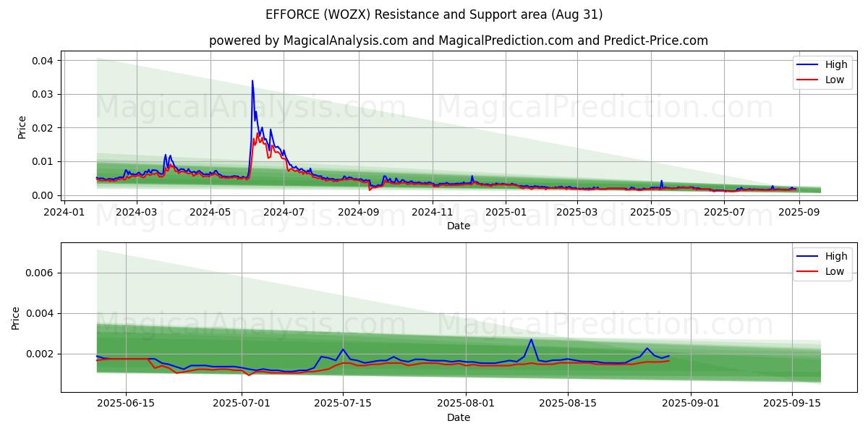Click the mid-August 2025 High spike in bottom chart
Viewport: 868px width, 434px height.
[x=531, y=339]
